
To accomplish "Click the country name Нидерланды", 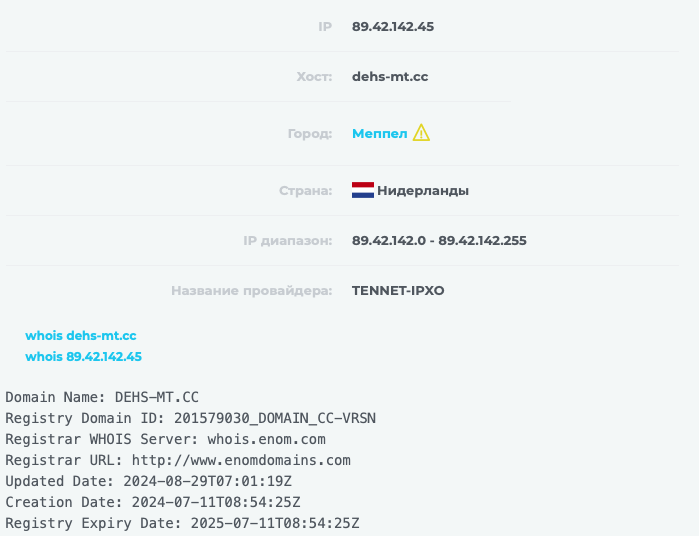I will [423, 190].
